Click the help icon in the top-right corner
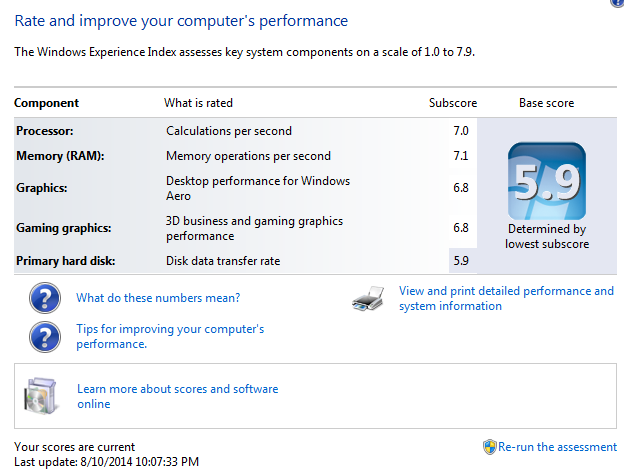This screenshot has height=472, width=624. click(617, 2)
